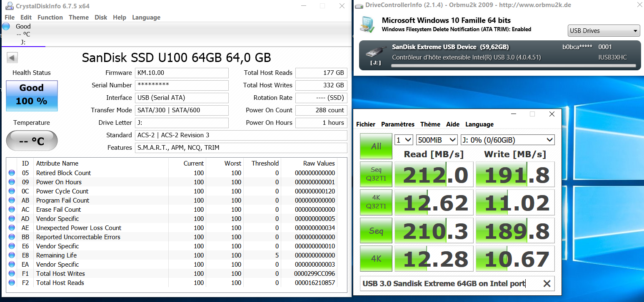
Task: Click the 4K write result 10.67
Action: pos(515,258)
